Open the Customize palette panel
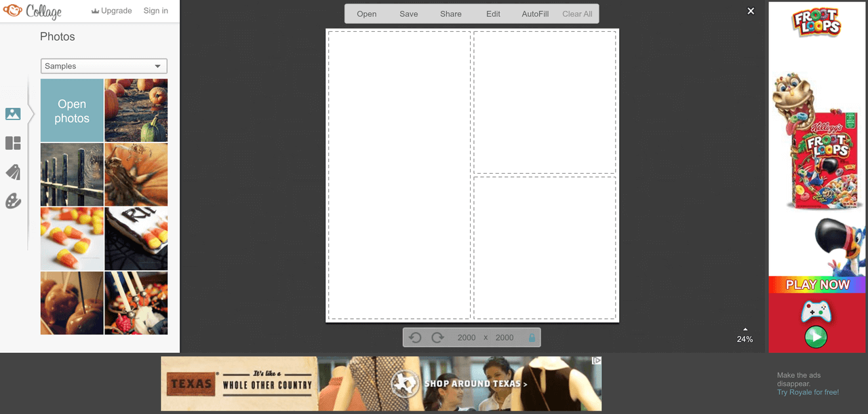Image resolution: width=868 pixels, height=414 pixels. click(14, 202)
